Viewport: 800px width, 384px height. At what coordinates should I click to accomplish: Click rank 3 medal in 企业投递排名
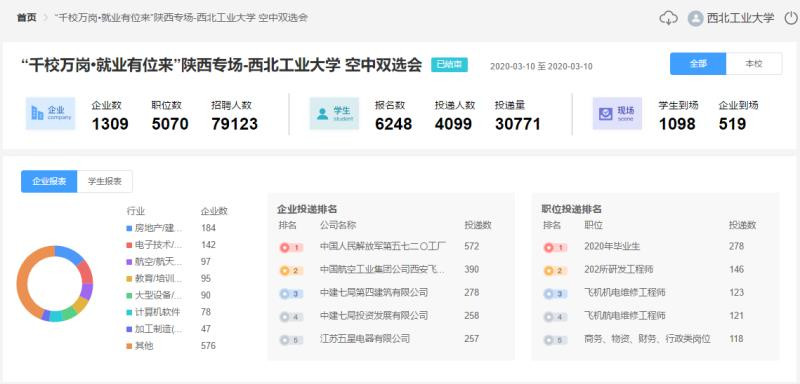point(291,294)
